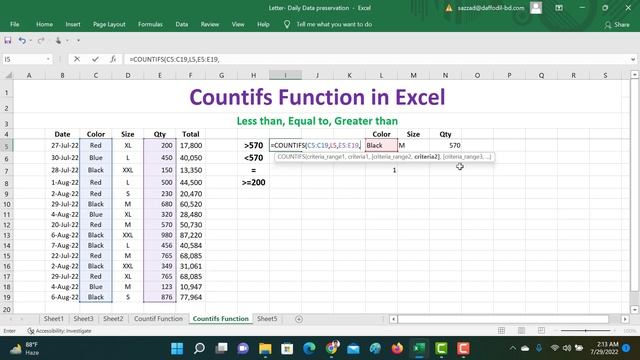Save the workbook with the floppy icon
This screenshot has height=360, width=640.
(8, 40)
